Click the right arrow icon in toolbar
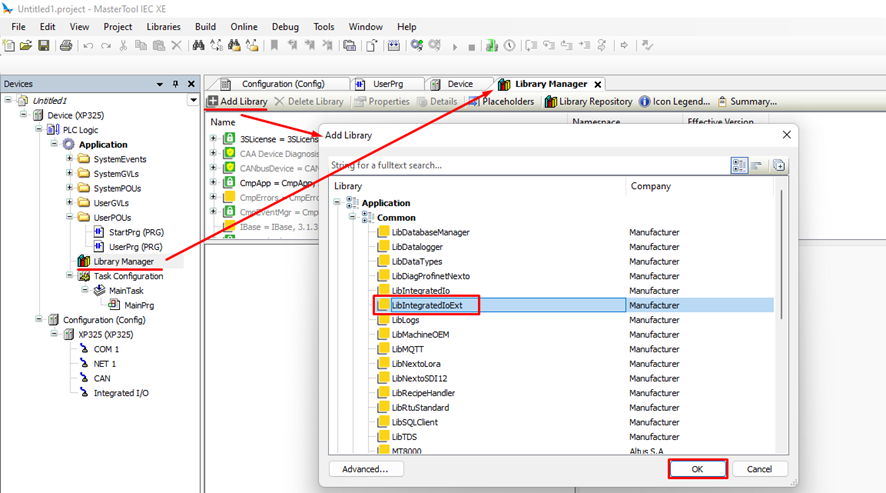Image resolution: width=886 pixels, height=493 pixels. [624, 46]
